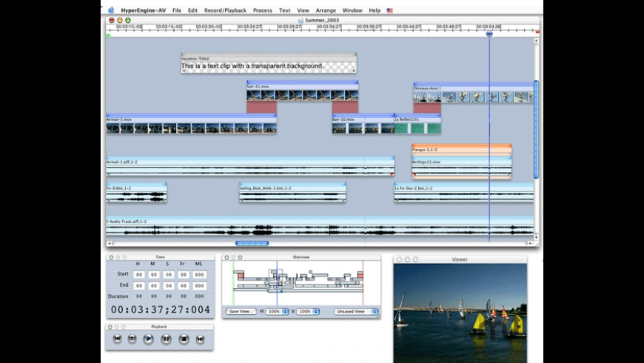Click the timeline horizontal scrollbar thumb

click(252, 243)
